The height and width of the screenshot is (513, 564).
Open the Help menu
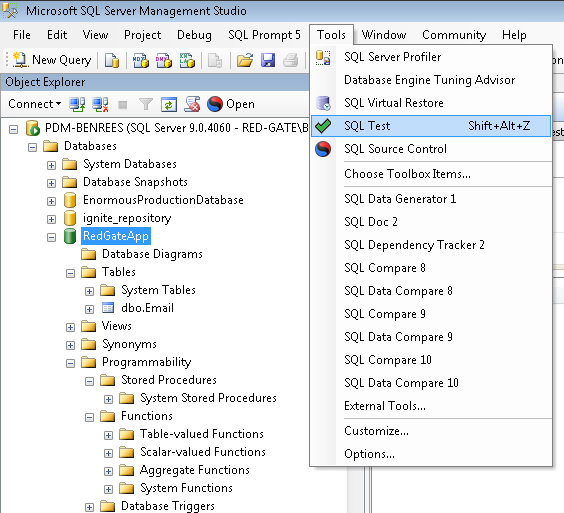514,35
